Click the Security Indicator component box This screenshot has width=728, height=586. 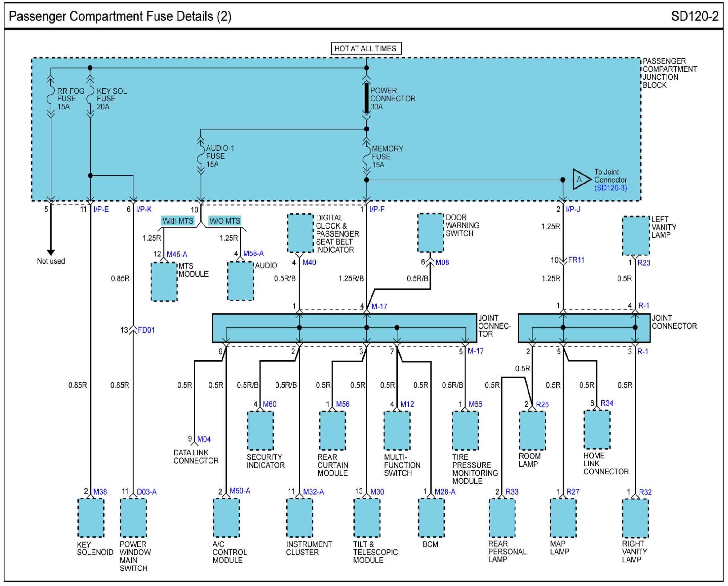[260, 430]
